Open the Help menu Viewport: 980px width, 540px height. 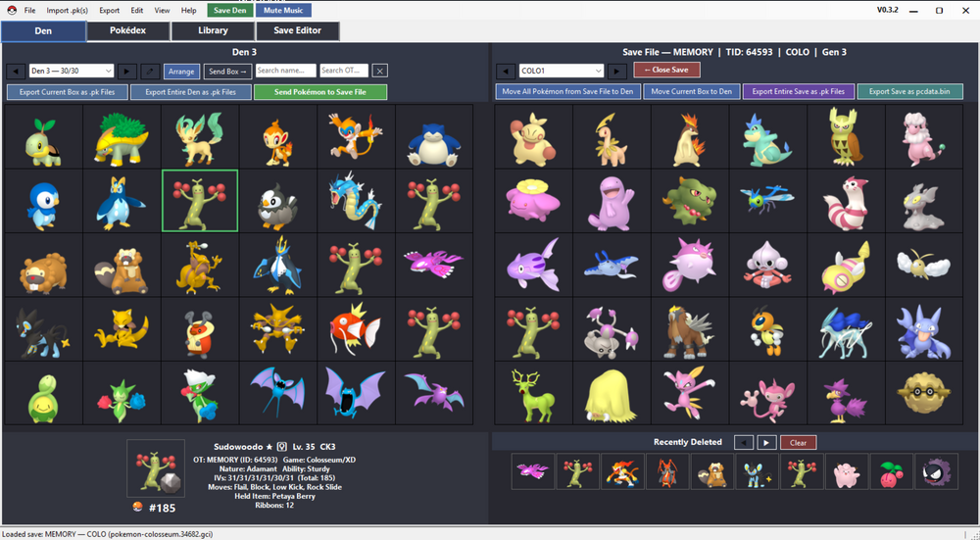189,11
